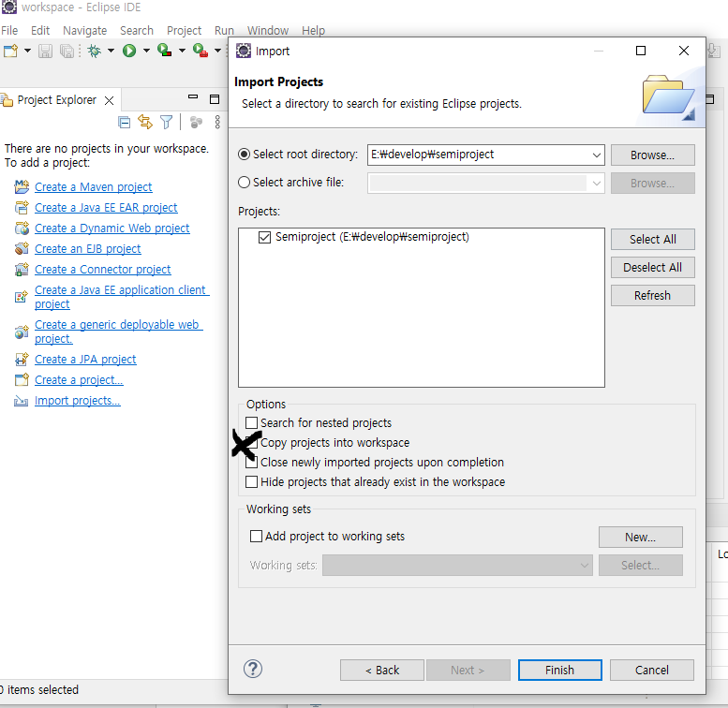Click Create a JPA project link
This screenshot has width=728, height=708.
[85, 359]
